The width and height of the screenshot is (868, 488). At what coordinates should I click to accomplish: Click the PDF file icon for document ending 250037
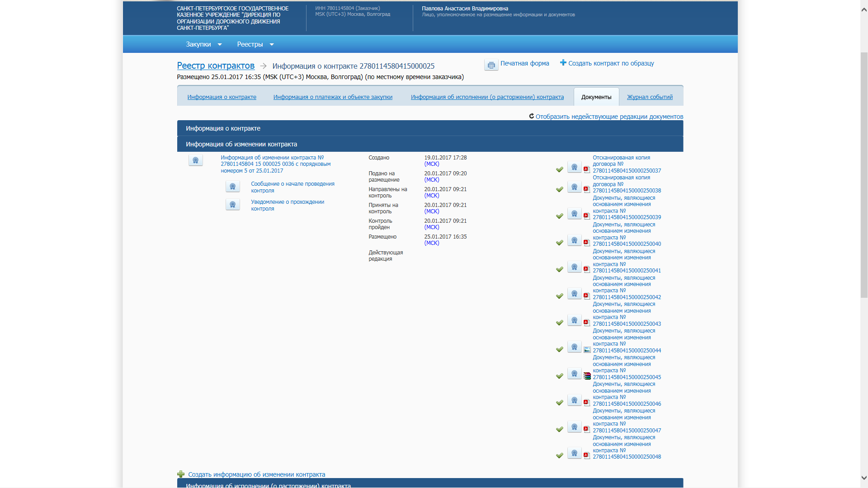[587, 169]
